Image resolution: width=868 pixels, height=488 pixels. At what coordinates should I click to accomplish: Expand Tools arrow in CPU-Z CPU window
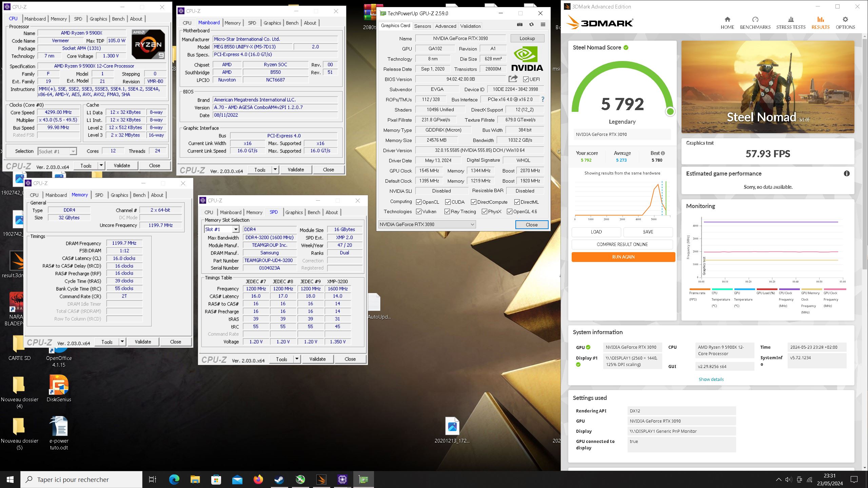[101, 165]
